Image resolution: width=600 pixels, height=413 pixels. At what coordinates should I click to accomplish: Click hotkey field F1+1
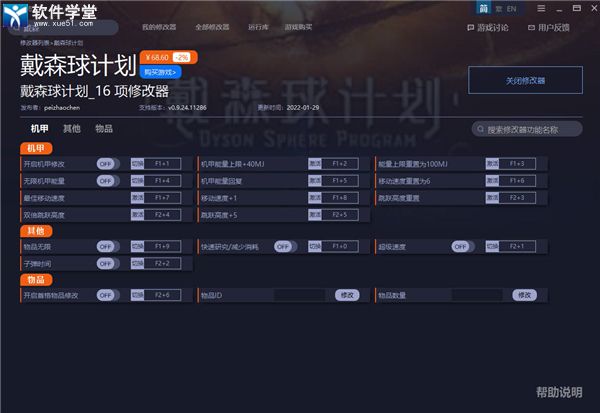pos(162,164)
